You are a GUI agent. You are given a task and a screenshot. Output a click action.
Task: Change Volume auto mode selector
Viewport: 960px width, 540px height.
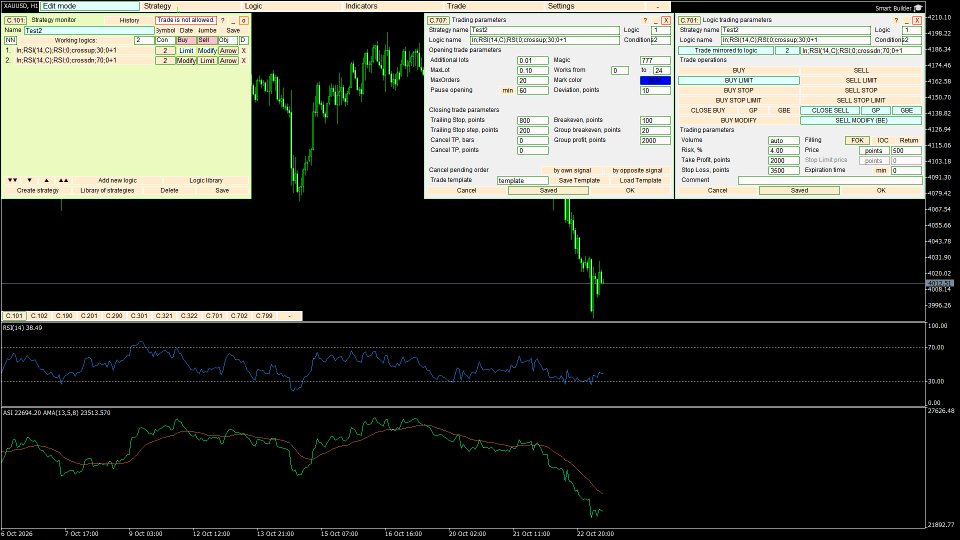click(x=784, y=140)
